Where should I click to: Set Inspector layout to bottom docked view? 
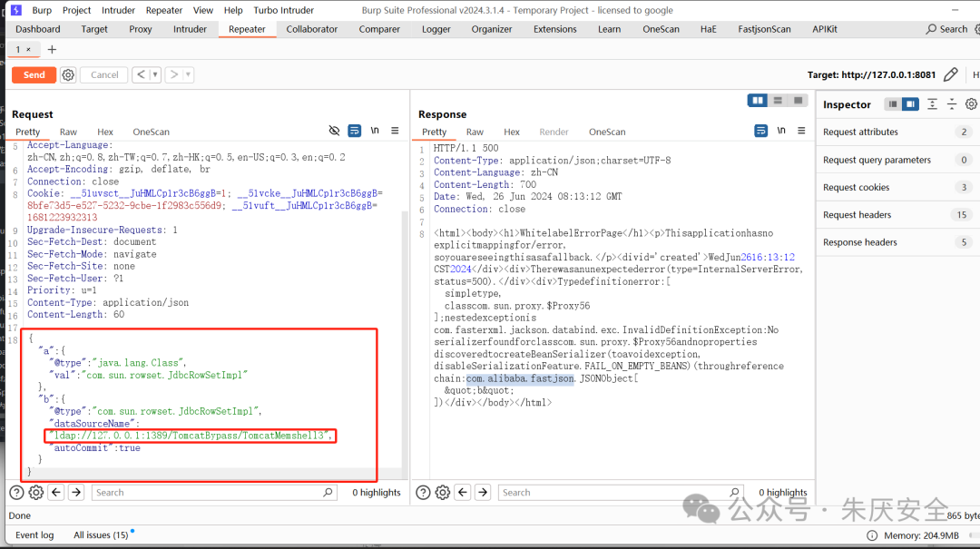tap(893, 104)
